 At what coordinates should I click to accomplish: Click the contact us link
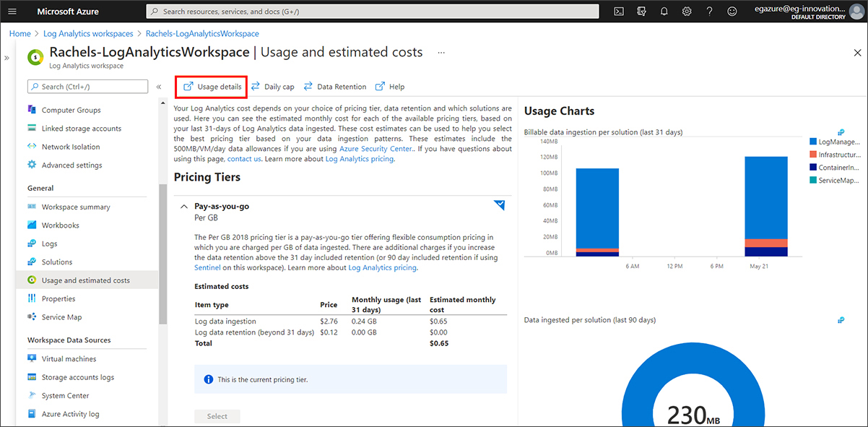click(x=243, y=158)
